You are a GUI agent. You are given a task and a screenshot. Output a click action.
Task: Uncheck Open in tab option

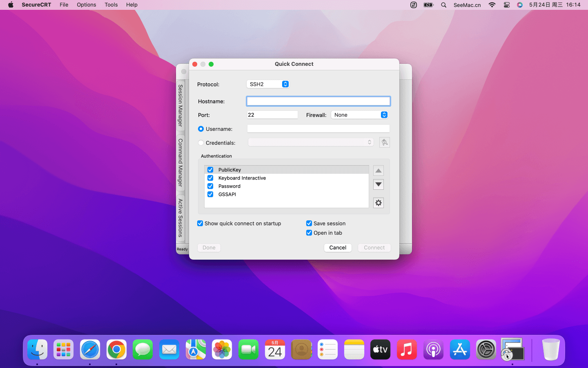click(309, 233)
